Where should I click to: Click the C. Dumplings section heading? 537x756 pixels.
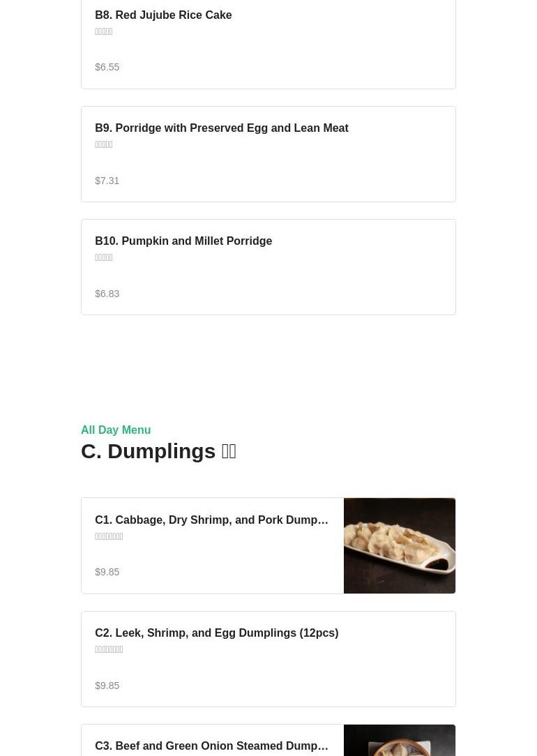tap(158, 451)
